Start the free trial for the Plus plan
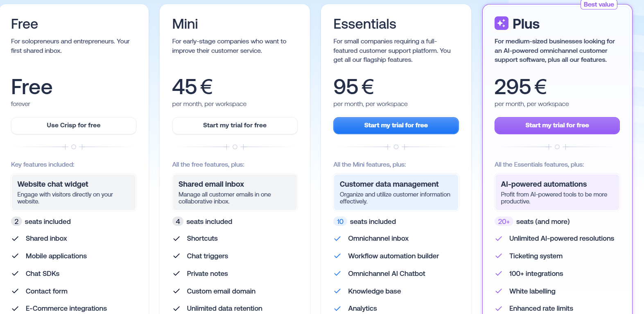This screenshot has height=314, width=644. coord(557,125)
